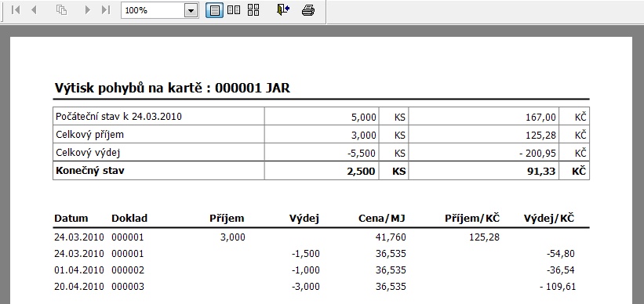Go to the first page of the report
The width and height of the screenshot is (644, 304).
pyautogui.click(x=16, y=10)
